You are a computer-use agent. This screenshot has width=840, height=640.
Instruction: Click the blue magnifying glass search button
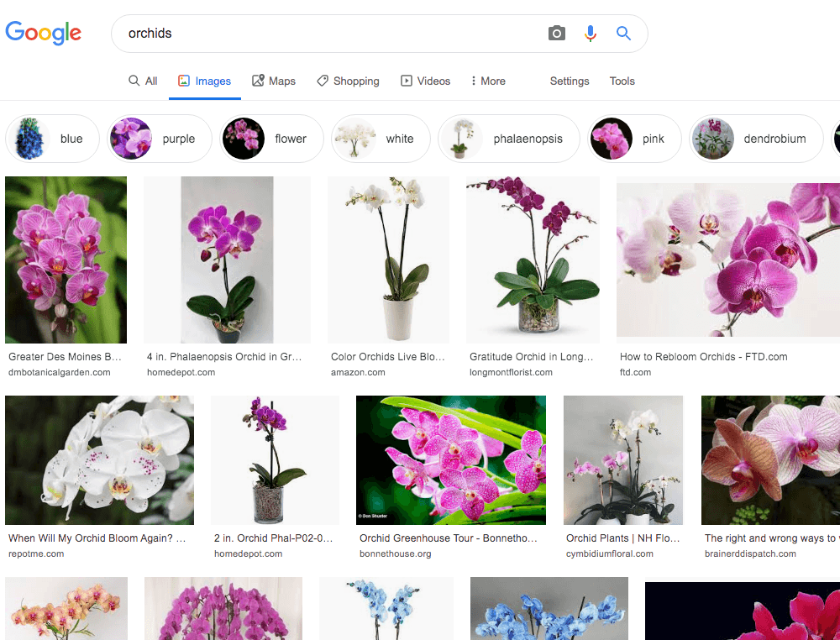click(623, 34)
